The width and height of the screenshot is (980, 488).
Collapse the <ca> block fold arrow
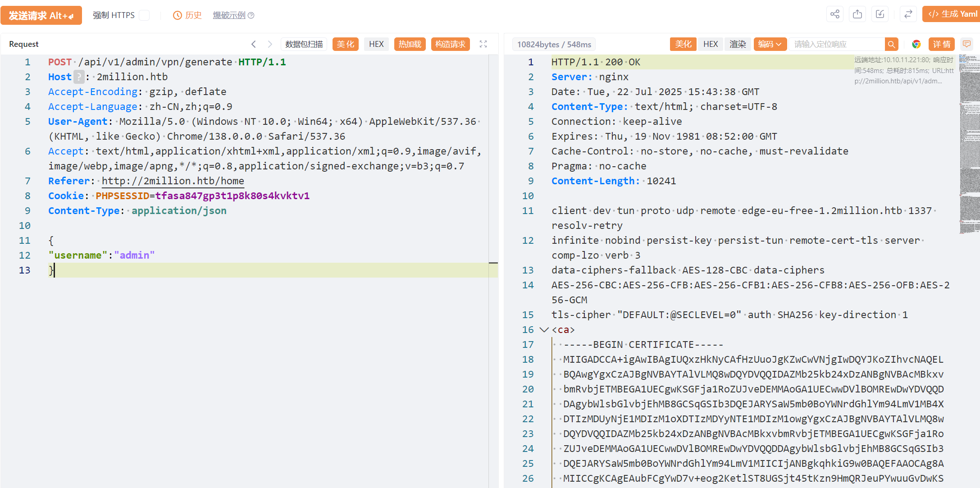(x=544, y=330)
